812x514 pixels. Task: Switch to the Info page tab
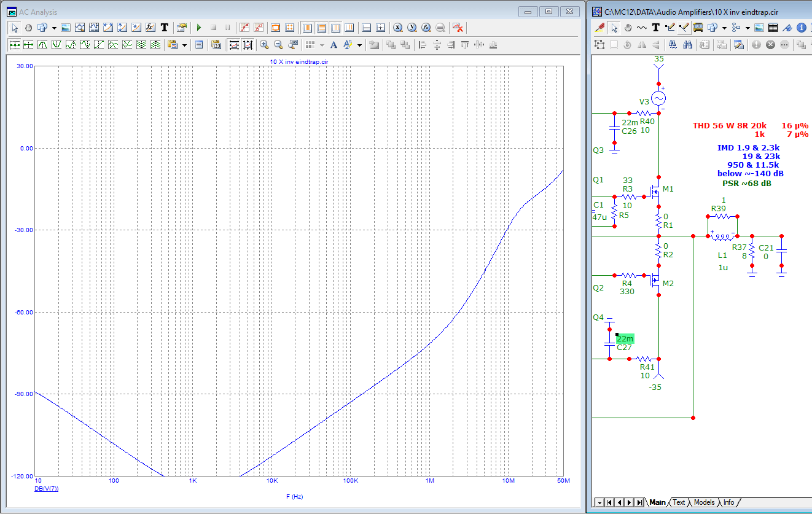pos(728,502)
